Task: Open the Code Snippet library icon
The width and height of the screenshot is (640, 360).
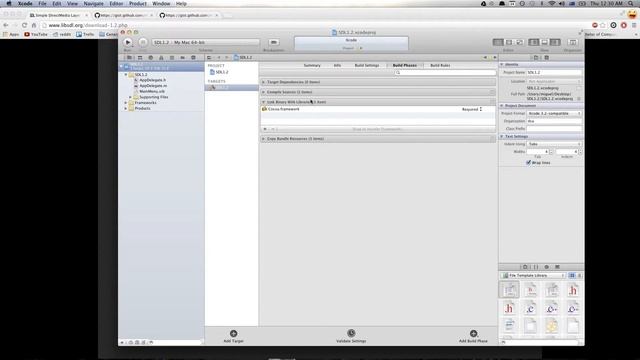Action: pyautogui.click(x=536, y=267)
